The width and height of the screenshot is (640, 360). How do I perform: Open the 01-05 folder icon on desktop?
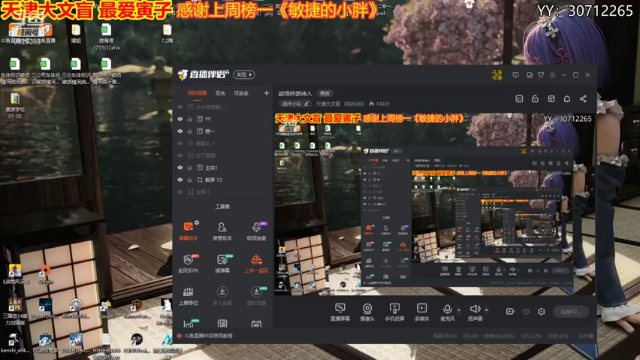click(x=15, y=105)
